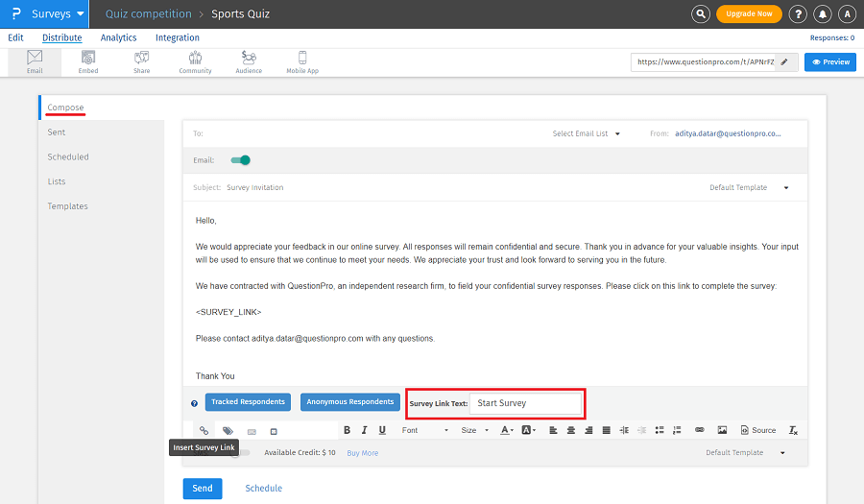This screenshot has width=864, height=504.
Task: Open the Mobile App distribution option
Action: point(302,61)
